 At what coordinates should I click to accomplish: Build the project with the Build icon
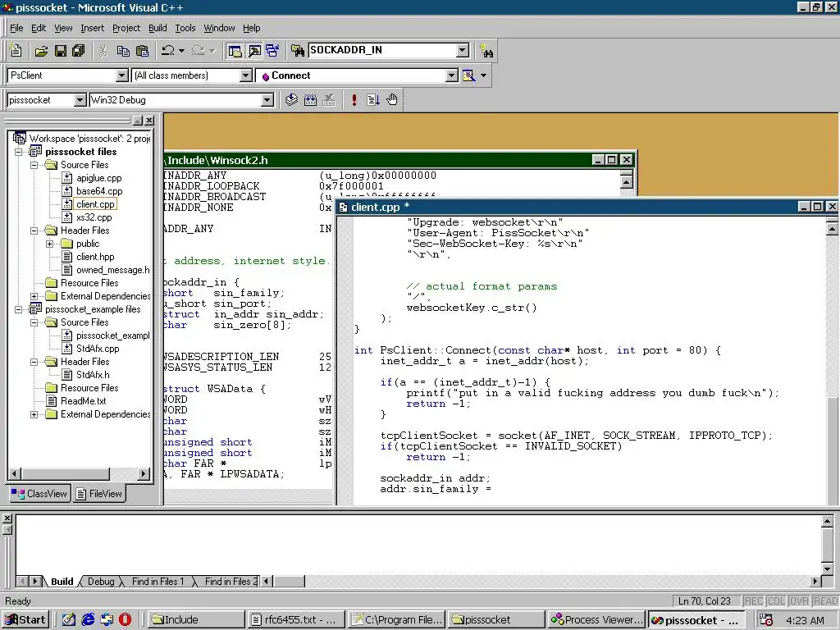(310, 99)
